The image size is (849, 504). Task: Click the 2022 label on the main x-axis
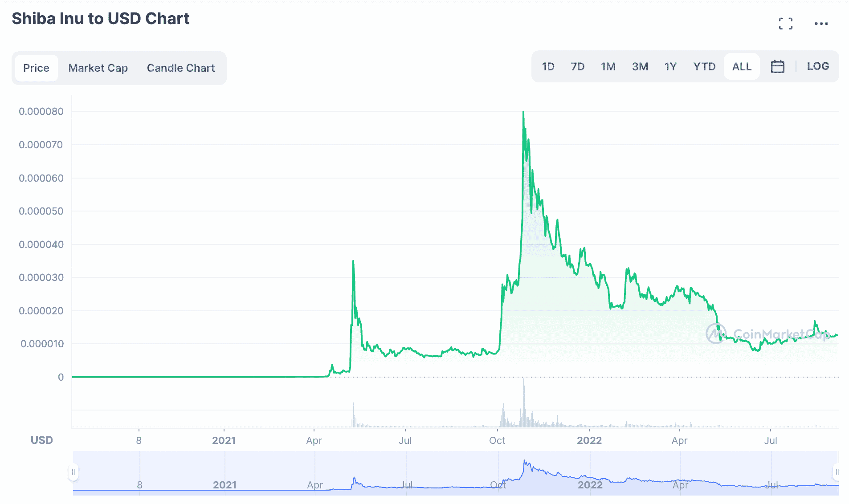tap(589, 440)
